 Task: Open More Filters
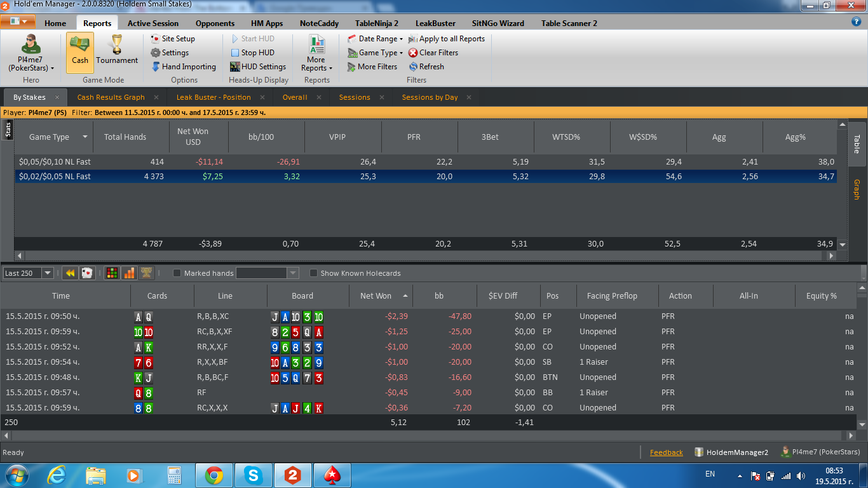(372, 67)
